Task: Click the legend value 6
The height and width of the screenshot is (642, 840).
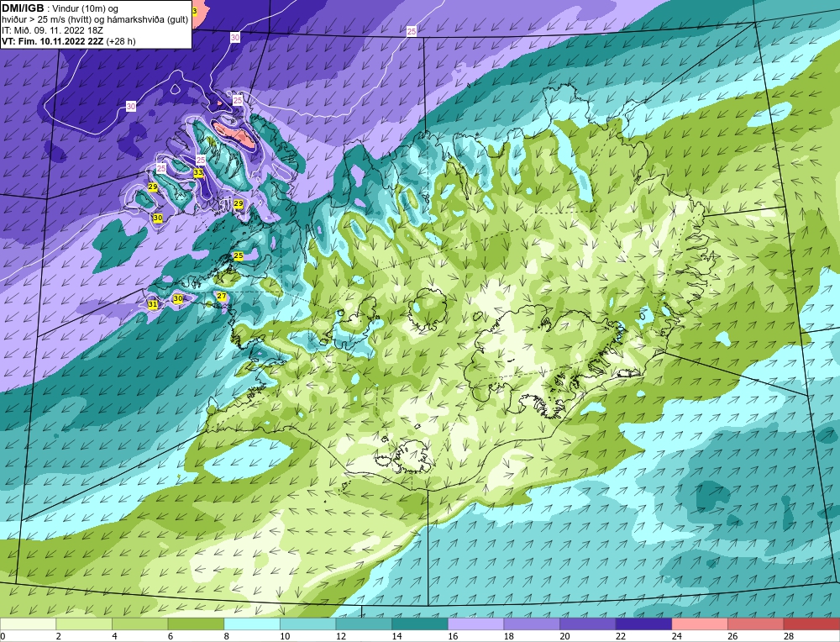Action: pos(171,636)
